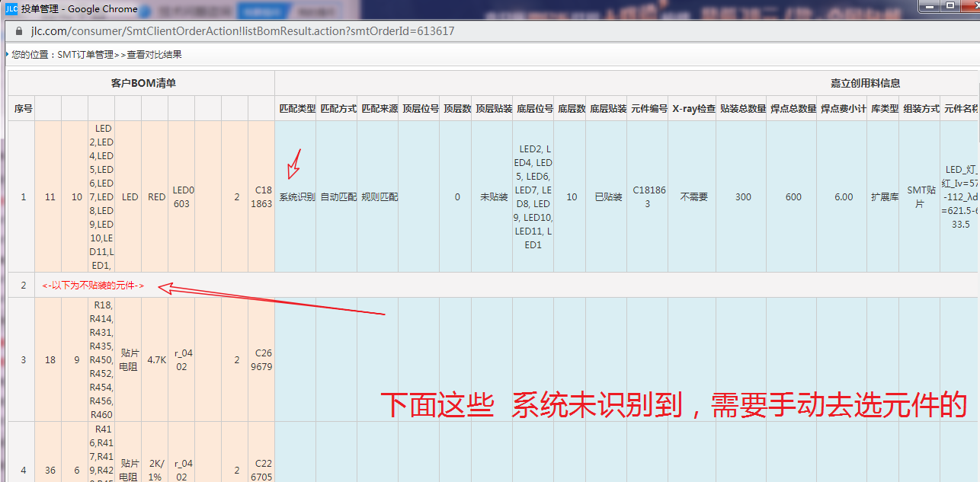
Task: Click part number C226705 in row 4
Action: [261, 470]
